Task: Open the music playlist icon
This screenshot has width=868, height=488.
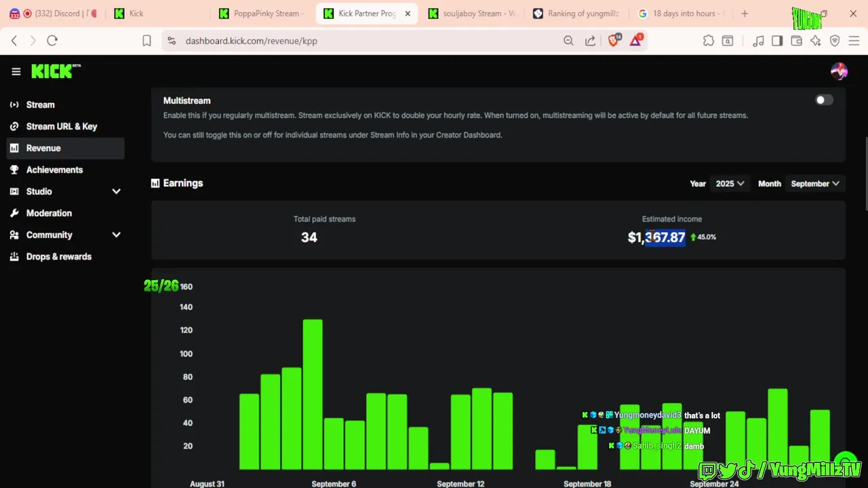Action: [758, 41]
